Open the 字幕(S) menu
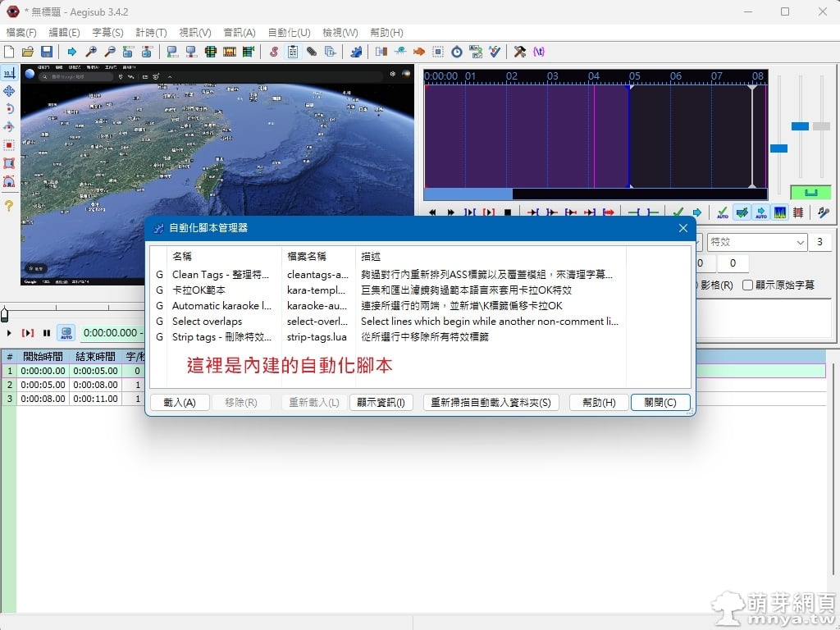 (107, 33)
